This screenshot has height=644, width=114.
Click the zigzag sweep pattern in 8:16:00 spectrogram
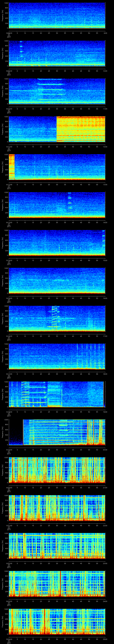(54, 317)
